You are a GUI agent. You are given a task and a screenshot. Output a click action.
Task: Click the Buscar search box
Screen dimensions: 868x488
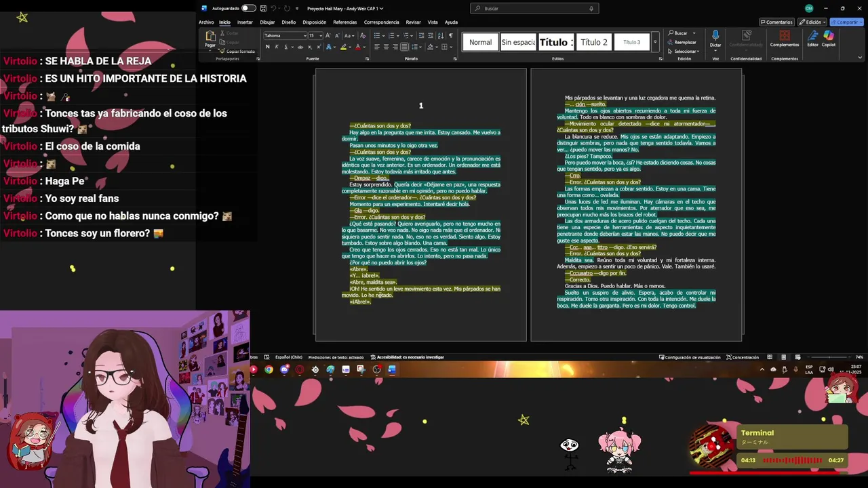[x=534, y=8]
